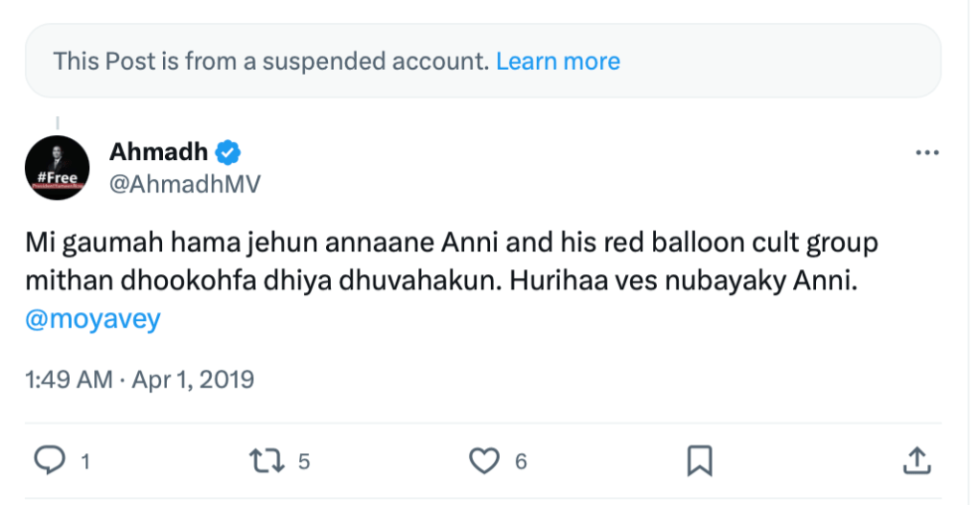980x505 pixels.
Task: Click the reply count of 1
Action: [x=85, y=462]
